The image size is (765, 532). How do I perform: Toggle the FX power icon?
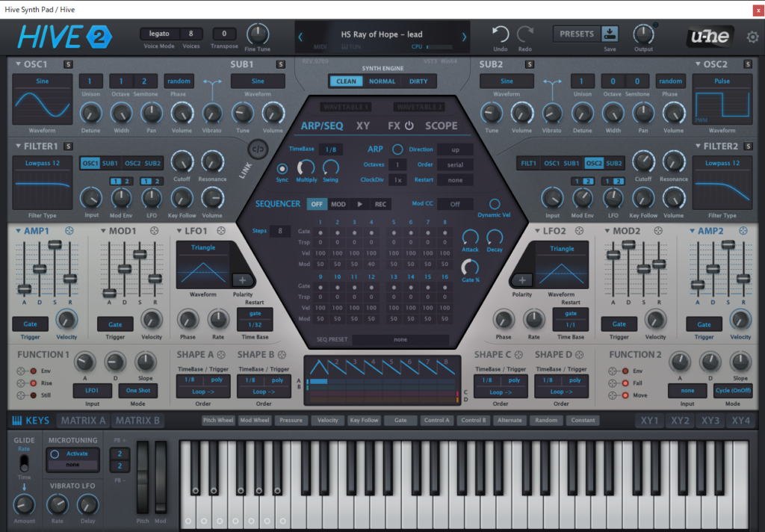point(409,126)
